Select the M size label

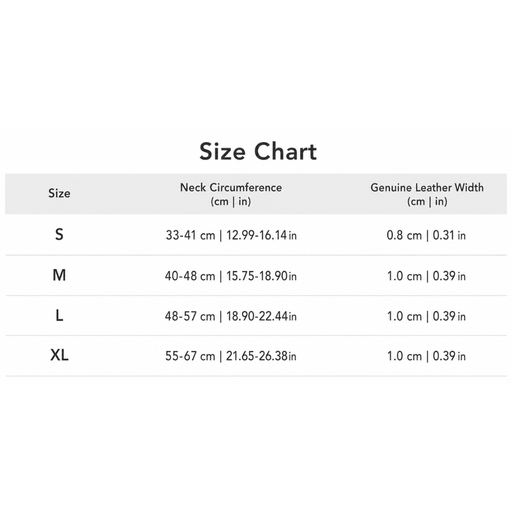tap(59, 275)
